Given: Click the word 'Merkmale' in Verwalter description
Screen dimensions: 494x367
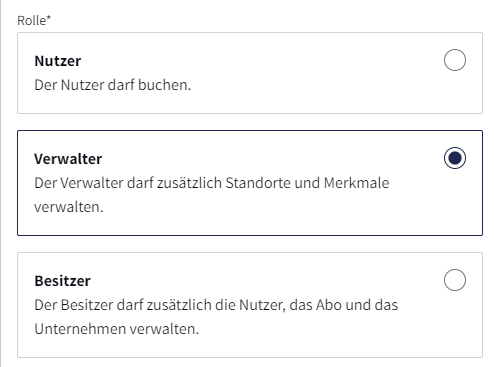Looking at the screenshot, I should pyautogui.click(x=356, y=183).
